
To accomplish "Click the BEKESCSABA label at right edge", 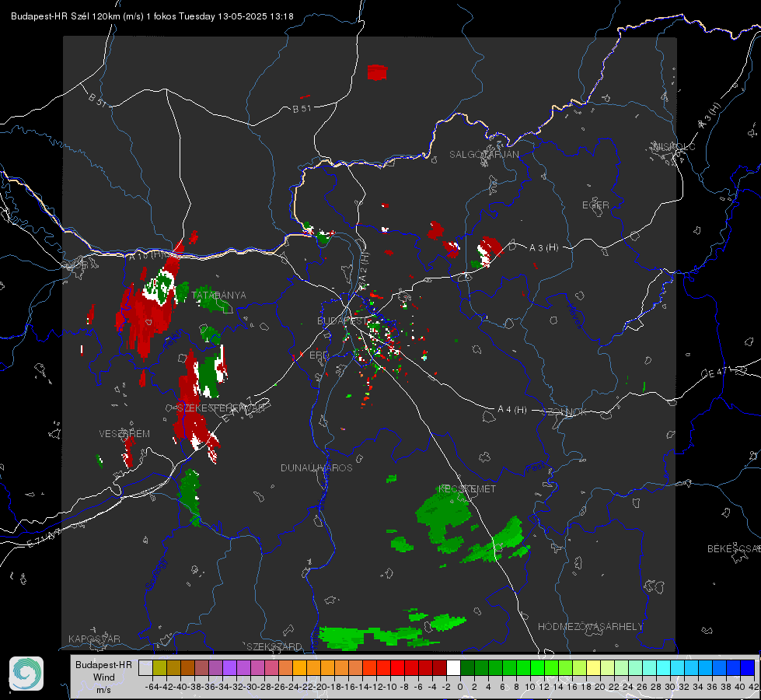I will [734, 549].
